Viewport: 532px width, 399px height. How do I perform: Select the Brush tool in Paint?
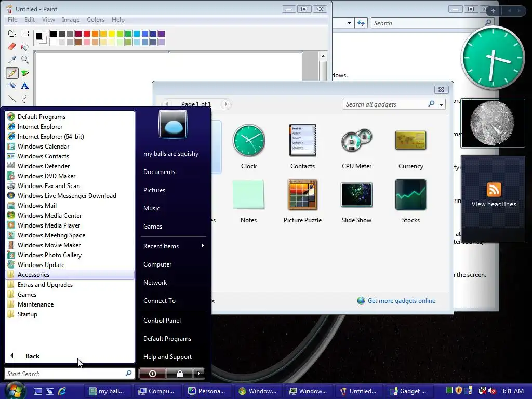click(25, 73)
